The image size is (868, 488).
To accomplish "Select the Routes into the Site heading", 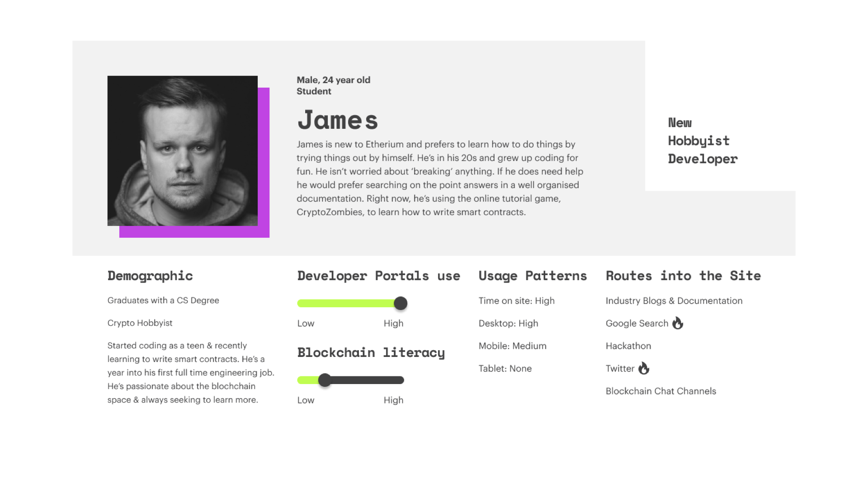I will tap(683, 276).
